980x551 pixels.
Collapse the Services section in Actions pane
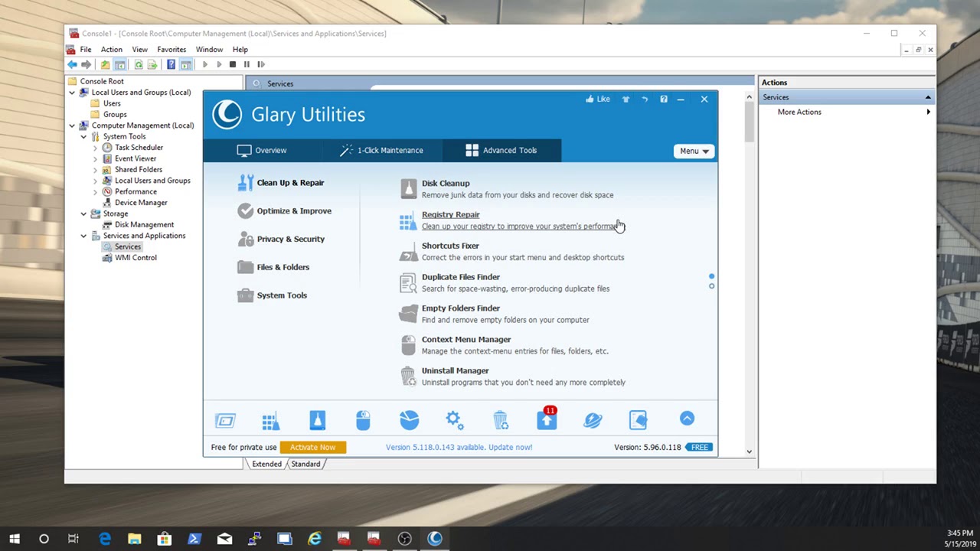(928, 97)
